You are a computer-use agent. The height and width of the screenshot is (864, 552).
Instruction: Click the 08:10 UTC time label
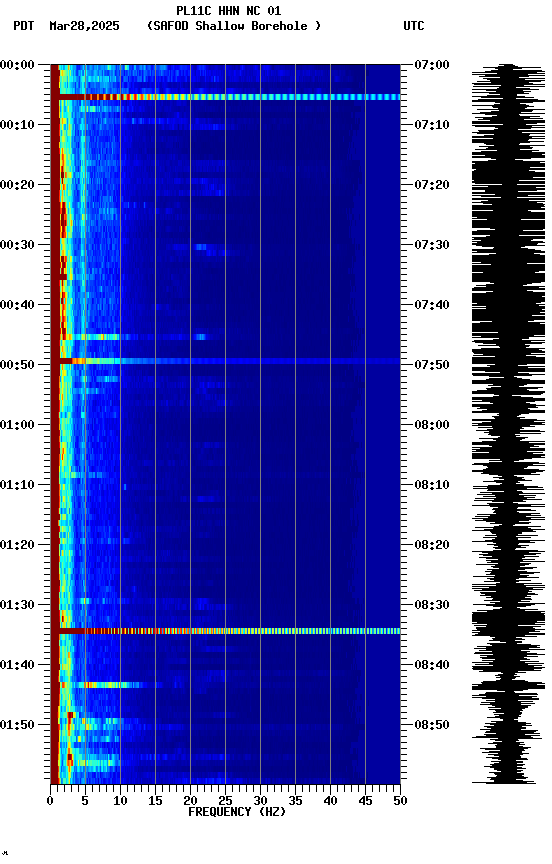431,485
